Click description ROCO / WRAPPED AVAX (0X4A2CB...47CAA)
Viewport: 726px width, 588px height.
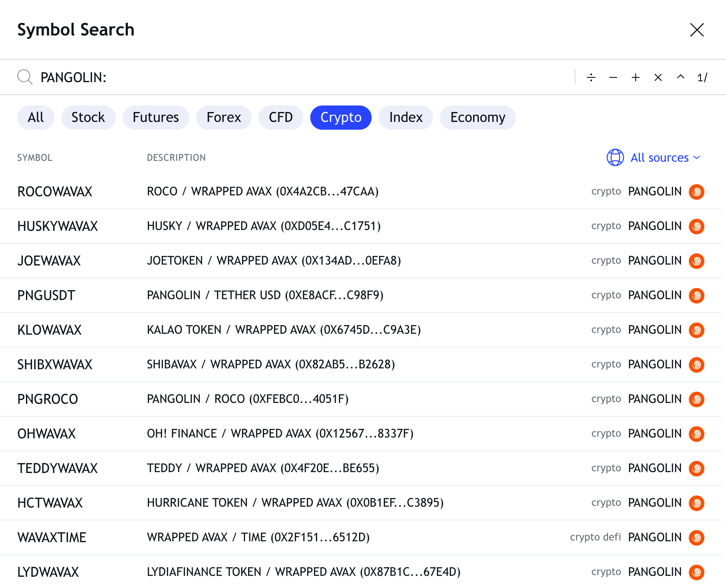[263, 192]
